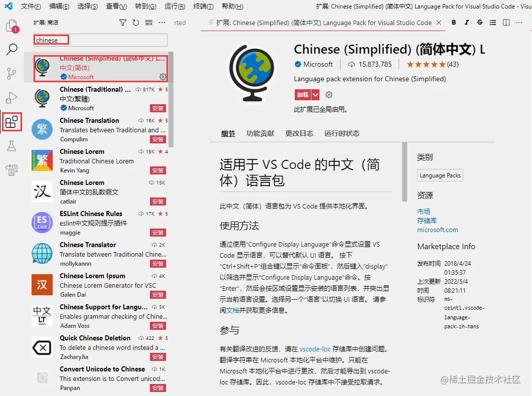This screenshot has height=396, width=532.
Task: Switch to the 功能贡献 tab
Action: point(260,133)
